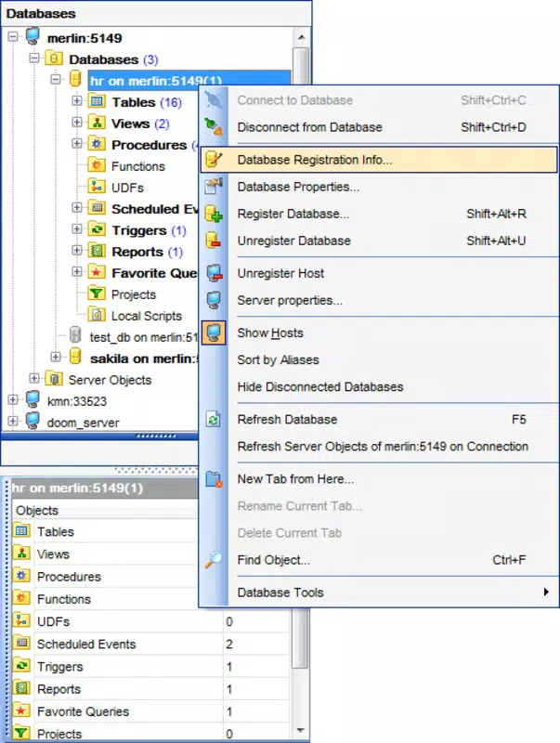Viewport: 560px width, 743px height.
Task: Click the Register Database plus icon
Action: point(214,214)
